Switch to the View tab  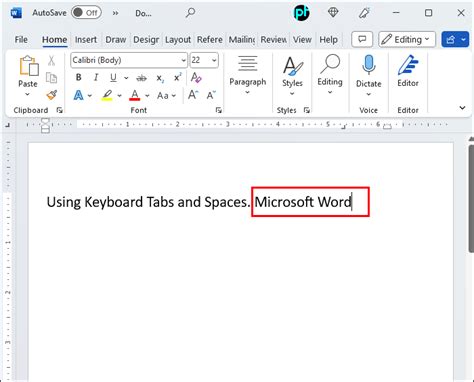click(302, 39)
